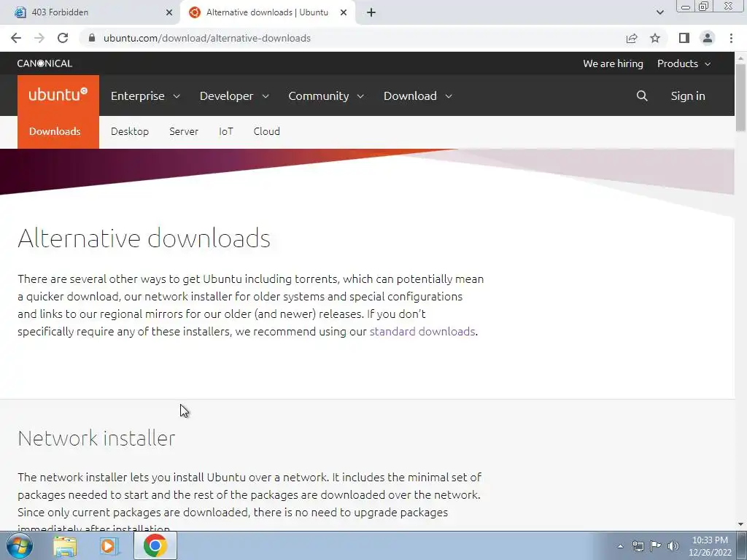The image size is (747, 560).
Task: Open the network tray icon
Action: pos(638,546)
